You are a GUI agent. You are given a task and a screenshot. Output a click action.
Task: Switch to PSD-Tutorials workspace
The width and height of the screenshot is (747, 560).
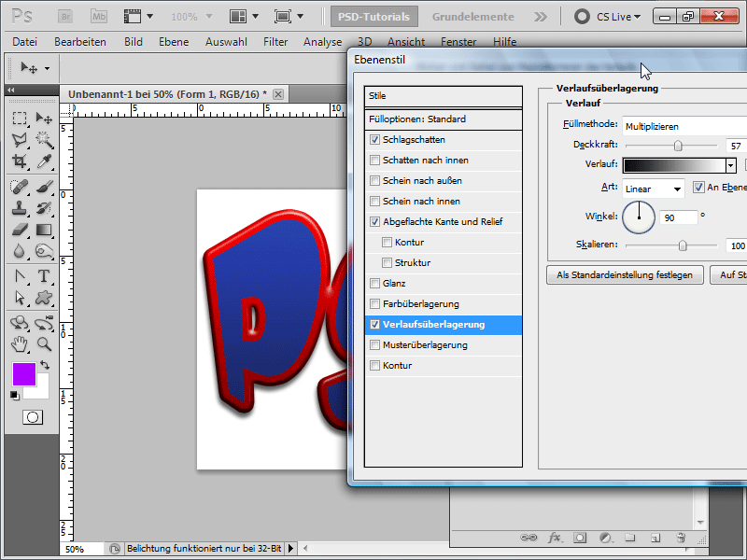pyautogui.click(x=374, y=17)
